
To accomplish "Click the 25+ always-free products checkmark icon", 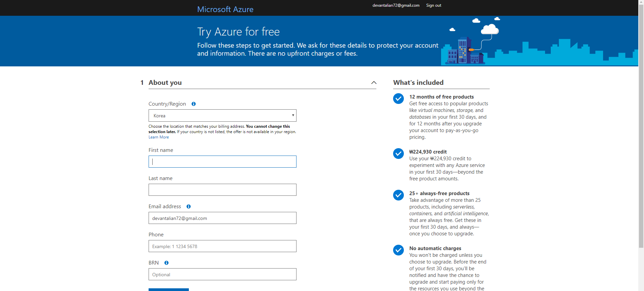I will tap(398, 195).
